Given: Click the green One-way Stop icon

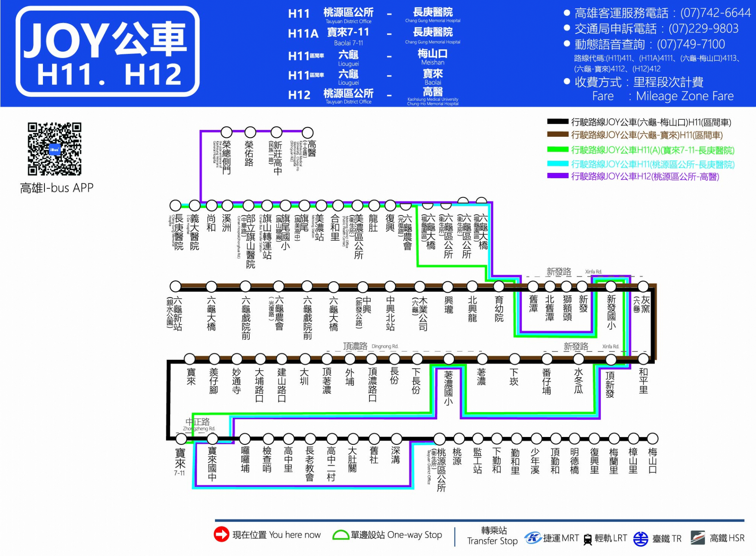Looking at the screenshot, I should point(341,535).
